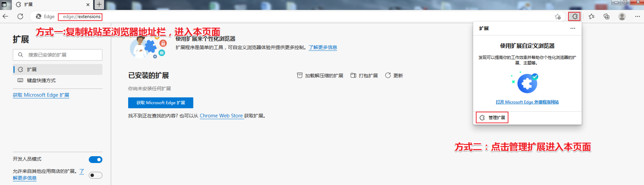The width and height of the screenshot is (644, 185).
Task: Open the user profile avatar
Action: (x=622, y=16)
